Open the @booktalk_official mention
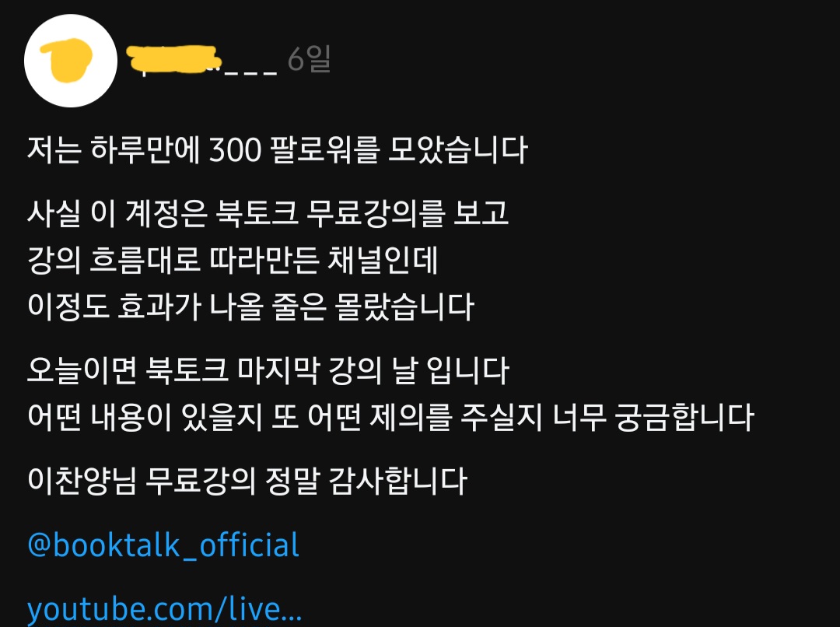 pyautogui.click(x=163, y=545)
